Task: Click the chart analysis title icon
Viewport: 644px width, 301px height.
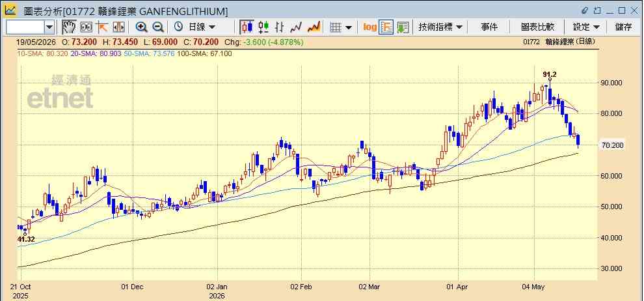Action: point(10,10)
